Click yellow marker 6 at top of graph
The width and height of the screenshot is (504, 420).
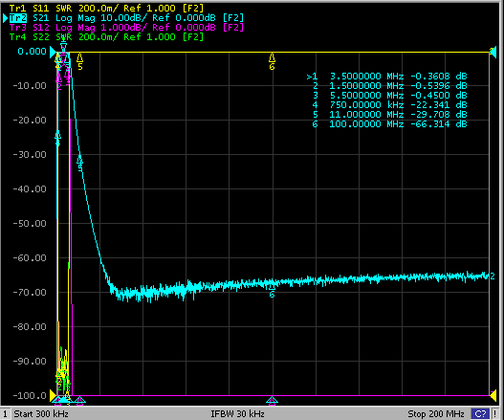[x=272, y=62]
